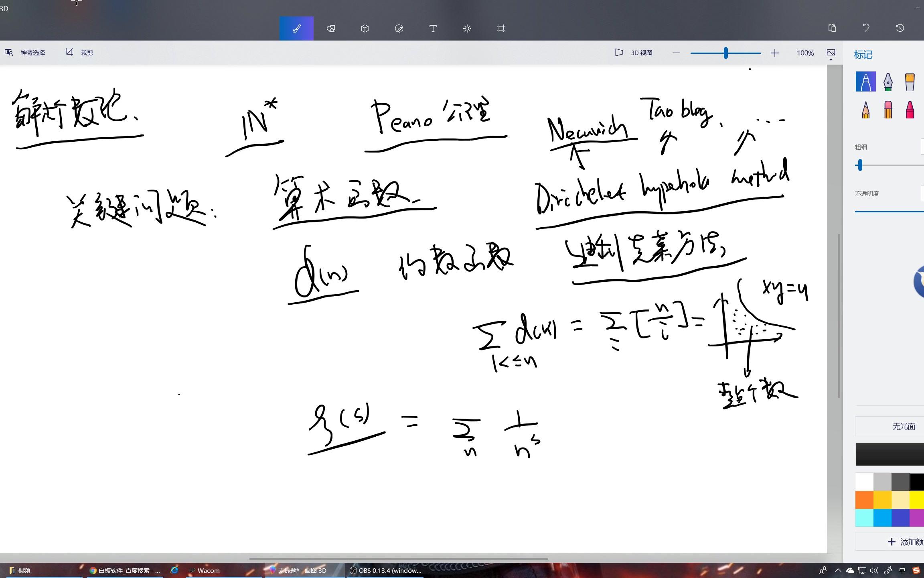Open the 3D shapes tab
The image size is (924, 578).
pyautogui.click(x=365, y=28)
